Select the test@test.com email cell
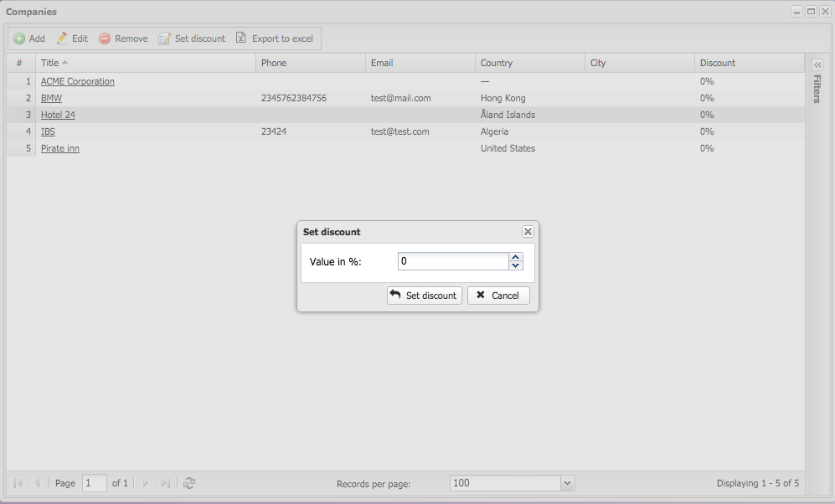This screenshot has height=504, width=835. [x=400, y=131]
